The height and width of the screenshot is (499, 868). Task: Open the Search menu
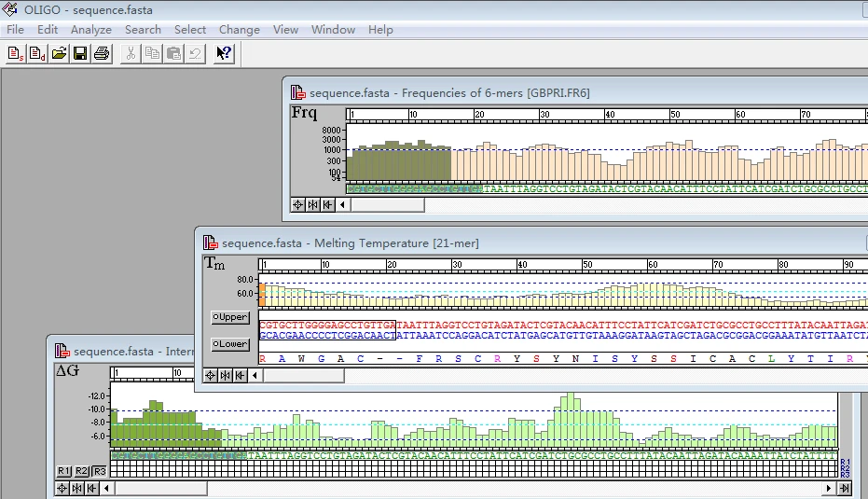click(143, 29)
